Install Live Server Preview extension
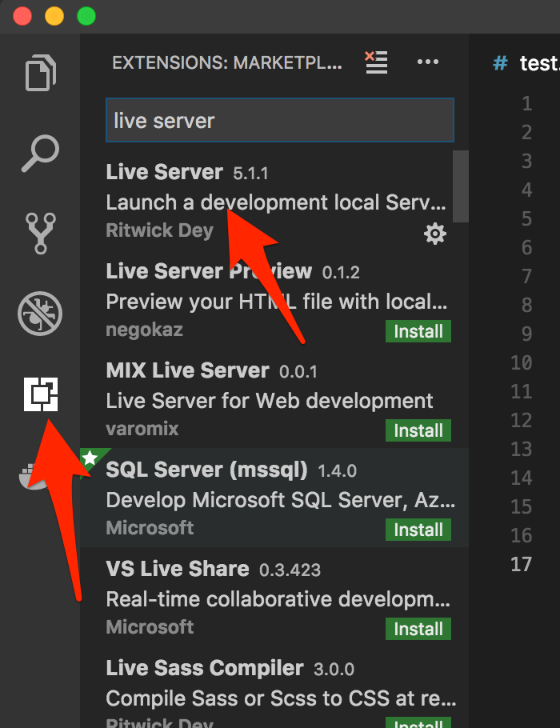Screen dimensions: 560x728 418,331
